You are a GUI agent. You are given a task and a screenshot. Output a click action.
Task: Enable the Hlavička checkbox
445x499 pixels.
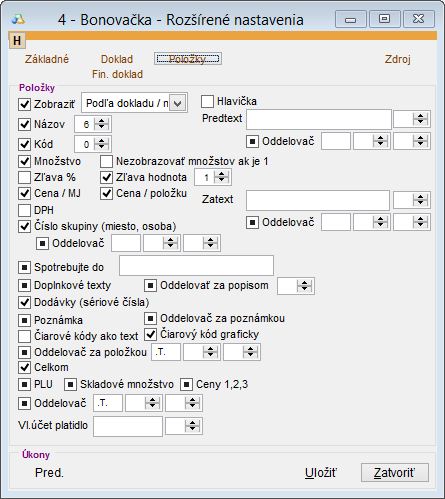pos(207,101)
